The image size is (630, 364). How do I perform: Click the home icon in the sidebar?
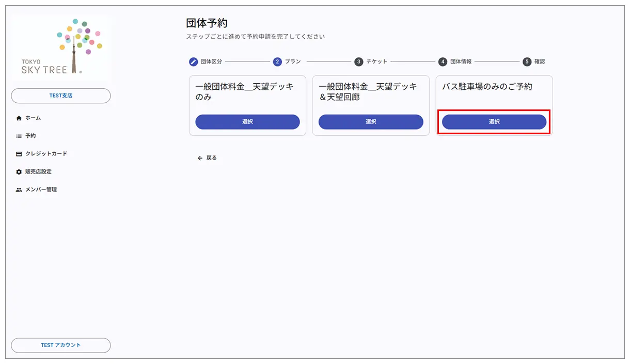click(x=18, y=118)
